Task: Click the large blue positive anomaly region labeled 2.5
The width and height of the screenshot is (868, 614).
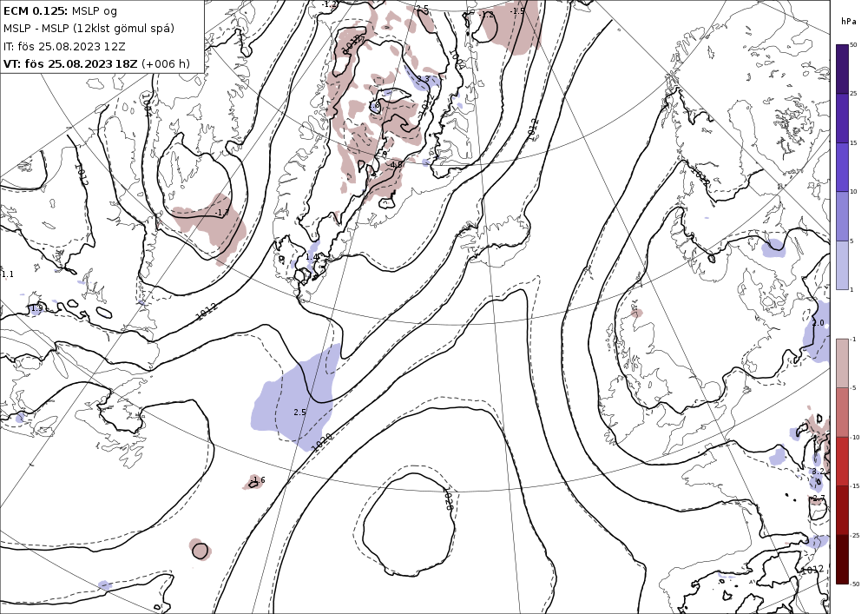Action: click(296, 396)
